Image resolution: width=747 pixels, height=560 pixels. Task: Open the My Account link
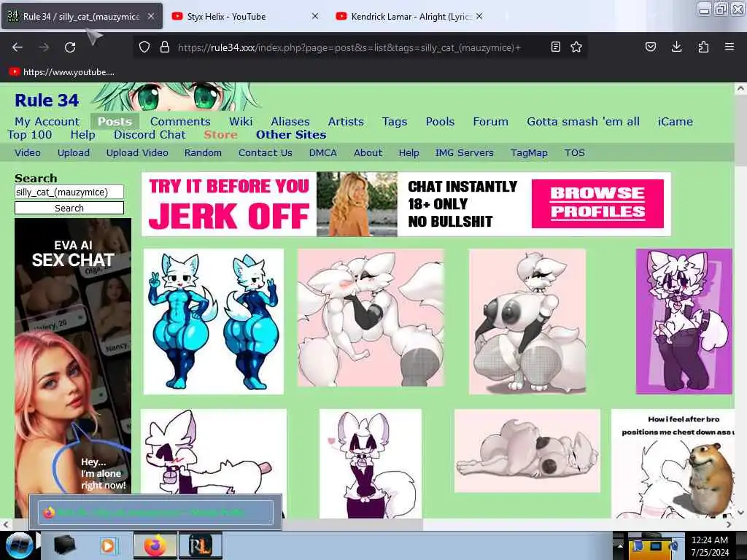pyautogui.click(x=47, y=122)
